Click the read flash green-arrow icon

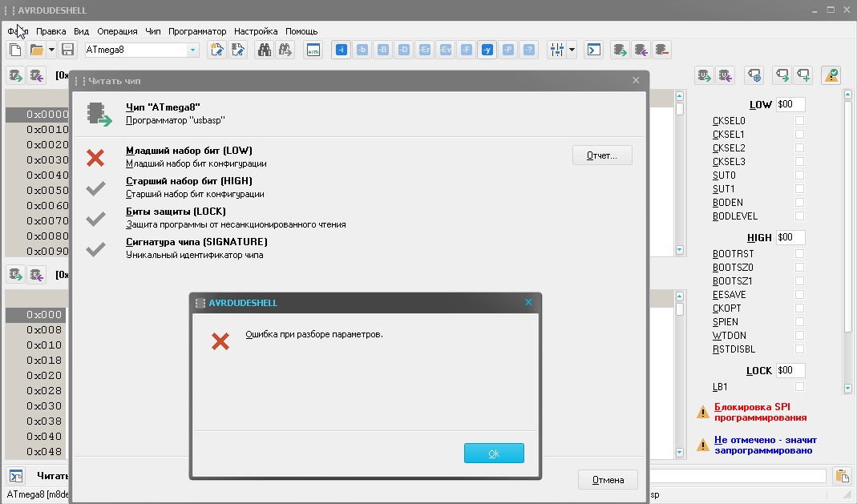[x=16, y=75]
